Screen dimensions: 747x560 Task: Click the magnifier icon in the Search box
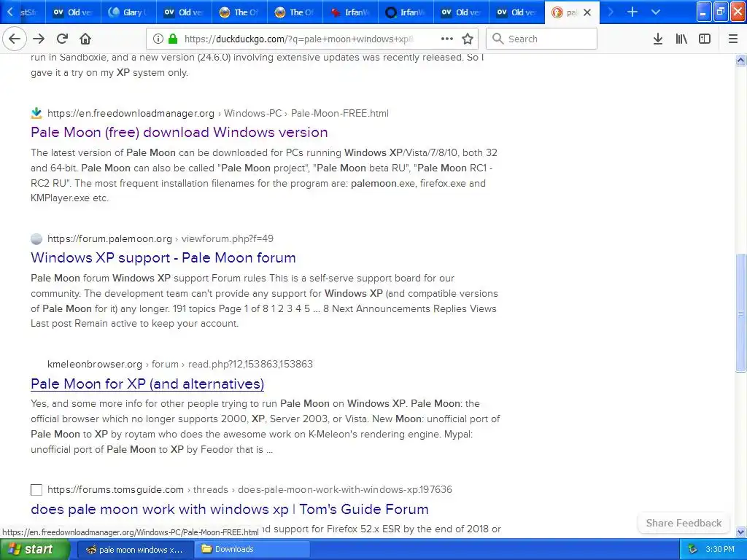tap(498, 39)
